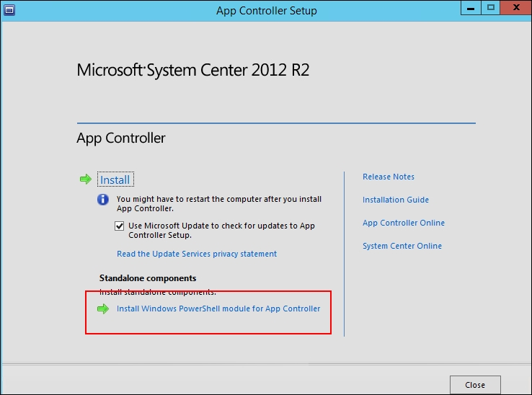The width and height of the screenshot is (532, 395).
Task: Visit System Center Online link
Action: pyautogui.click(x=402, y=246)
